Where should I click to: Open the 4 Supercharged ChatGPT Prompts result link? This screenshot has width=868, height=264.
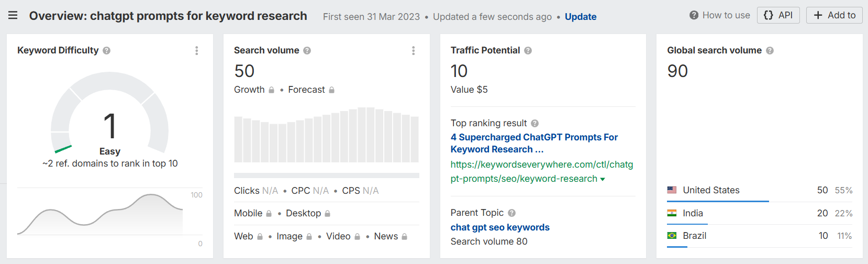[x=534, y=143]
